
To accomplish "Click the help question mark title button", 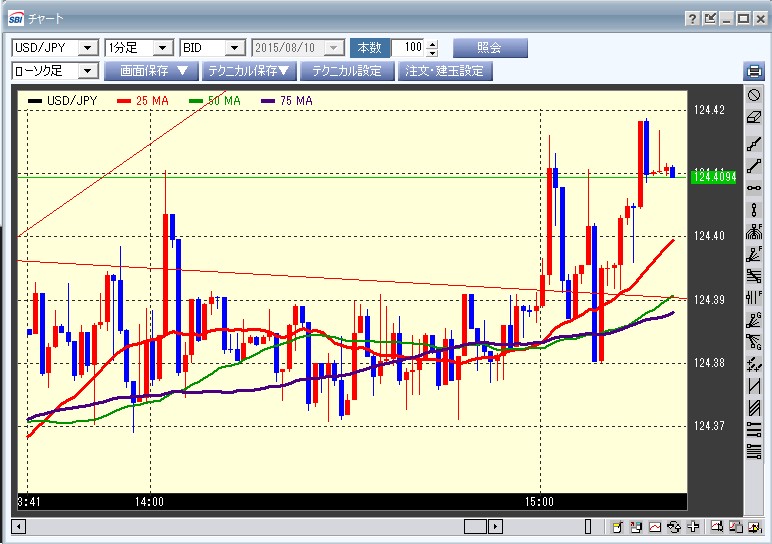I will (693, 19).
